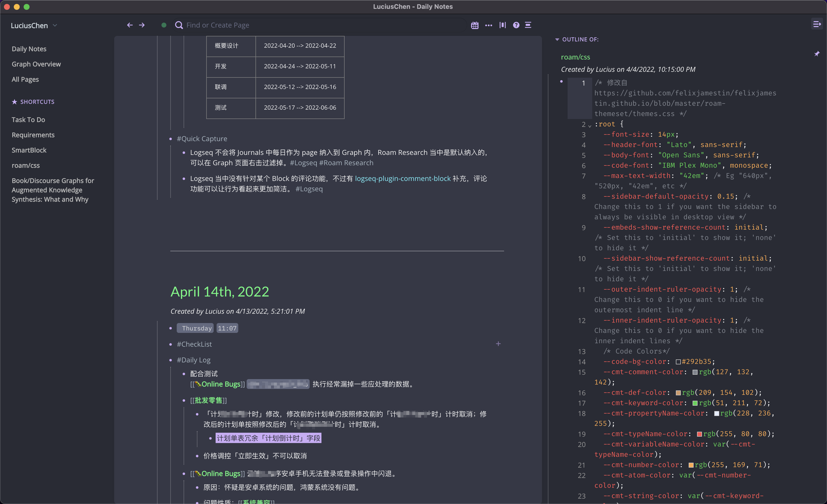Screen dimensions: 827x504
Task: Expand the LuciusChen graph dropdown
Action: coord(55,26)
